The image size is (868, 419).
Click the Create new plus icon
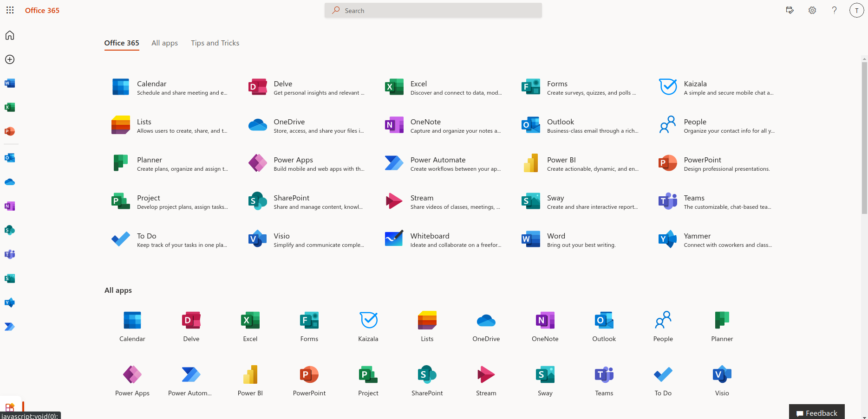10,59
